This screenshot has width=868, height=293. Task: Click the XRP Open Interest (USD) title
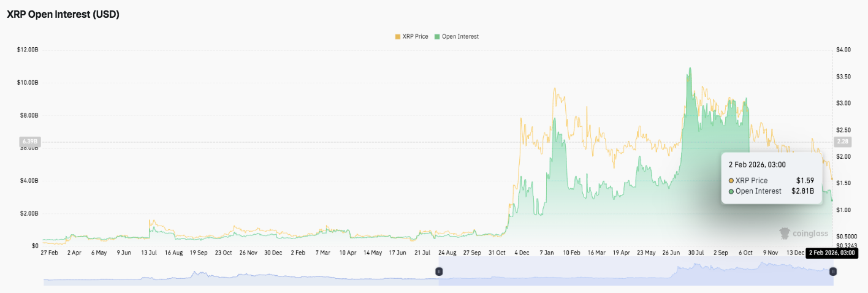[63, 15]
